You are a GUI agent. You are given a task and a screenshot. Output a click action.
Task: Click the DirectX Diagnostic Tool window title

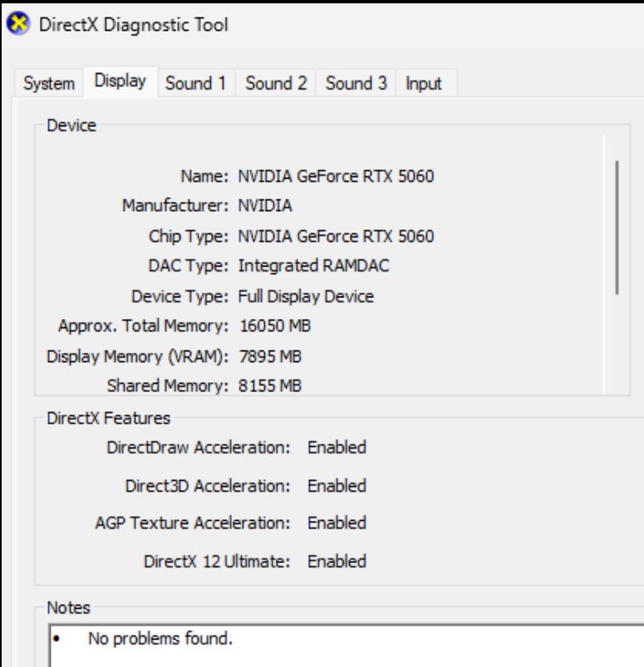click(x=134, y=25)
